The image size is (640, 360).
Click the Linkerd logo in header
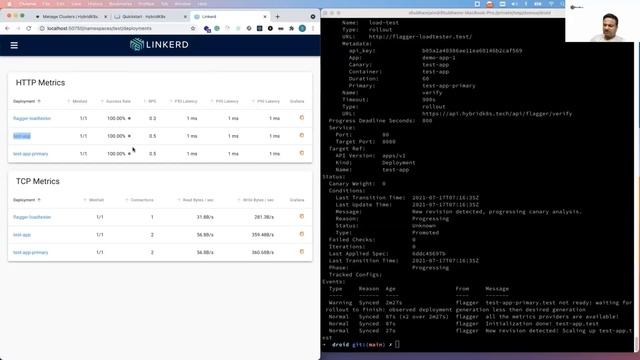(159, 44)
